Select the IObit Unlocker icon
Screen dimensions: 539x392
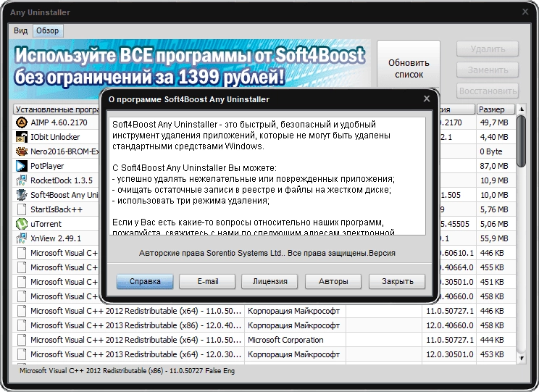[x=22, y=137]
